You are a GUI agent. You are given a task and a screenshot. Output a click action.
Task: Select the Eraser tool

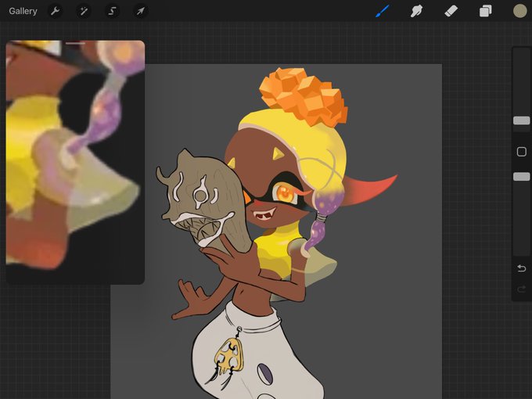click(x=451, y=11)
